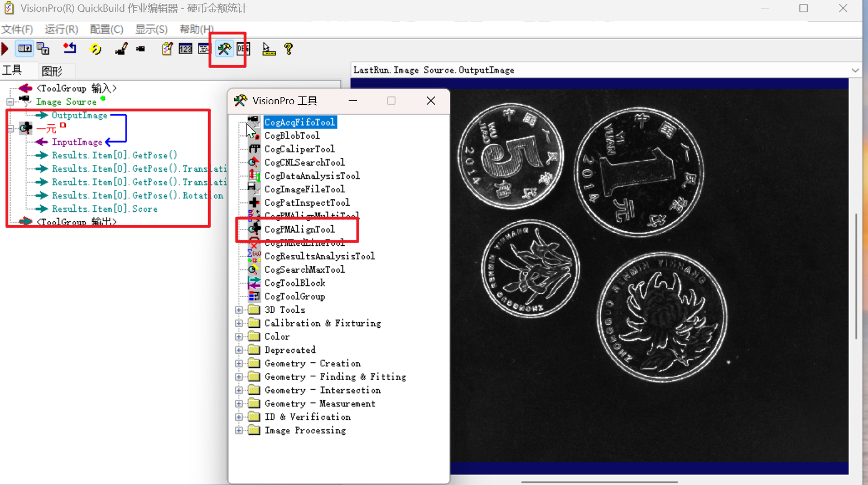This screenshot has width=868, height=485.
Task: Select the InputImage tree row
Action: click(77, 142)
